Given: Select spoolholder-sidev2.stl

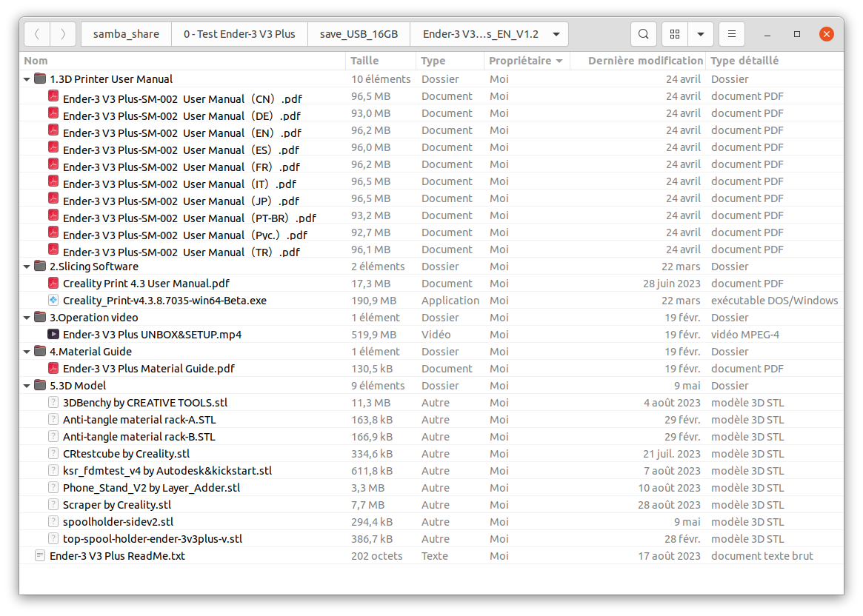Looking at the screenshot, I should tap(118, 523).
